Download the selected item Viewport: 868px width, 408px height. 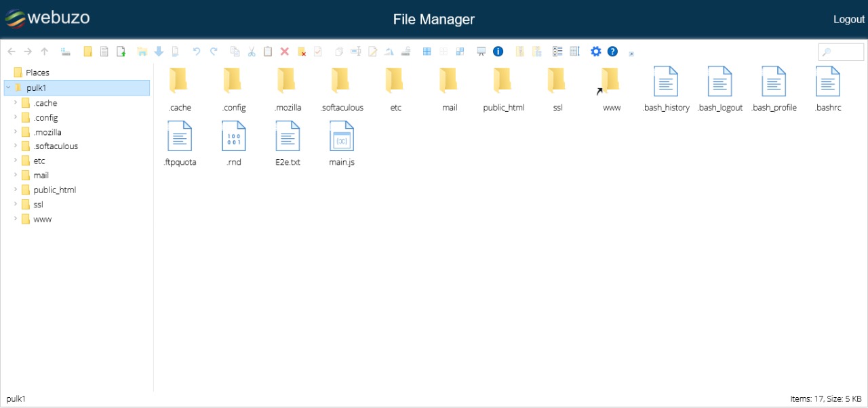[x=159, y=51]
